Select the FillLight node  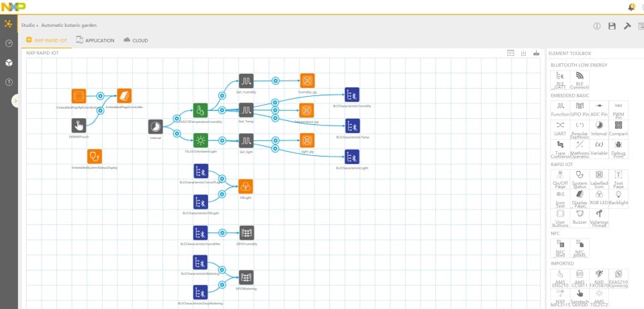[246, 185]
